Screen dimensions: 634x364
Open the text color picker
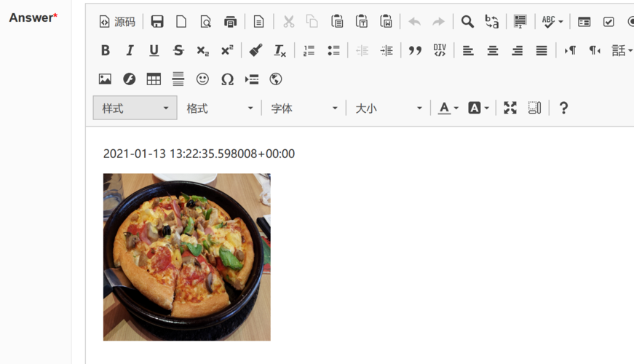coord(448,108)
